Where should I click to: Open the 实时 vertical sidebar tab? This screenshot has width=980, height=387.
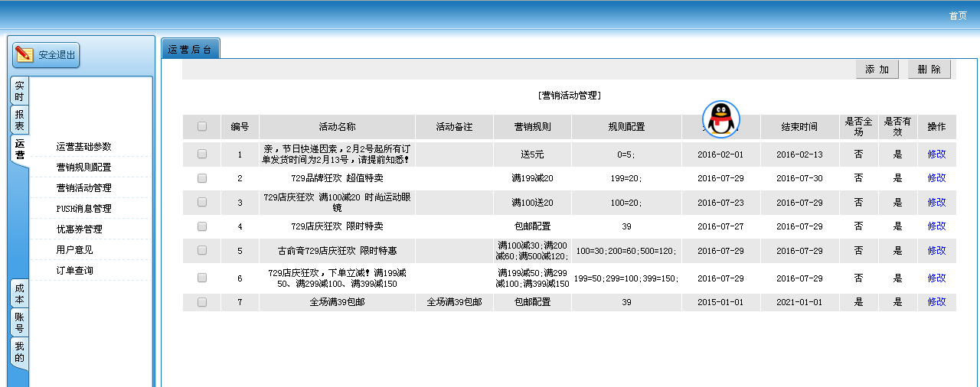(20, 92)
